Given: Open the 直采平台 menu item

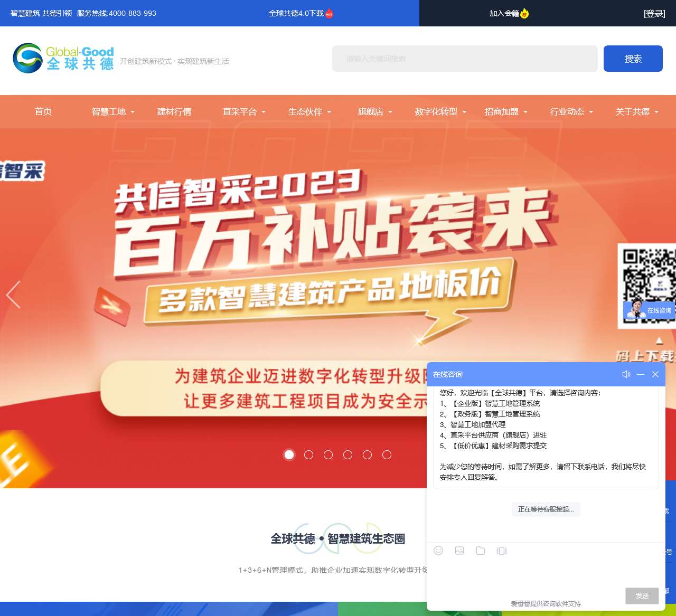Looking at the screenshot, I should [x=240, y=111].
